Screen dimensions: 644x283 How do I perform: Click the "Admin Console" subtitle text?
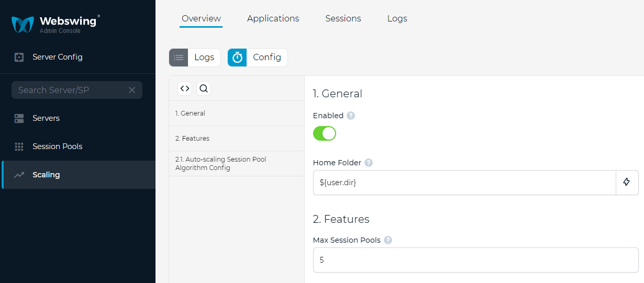coord(60,31)
